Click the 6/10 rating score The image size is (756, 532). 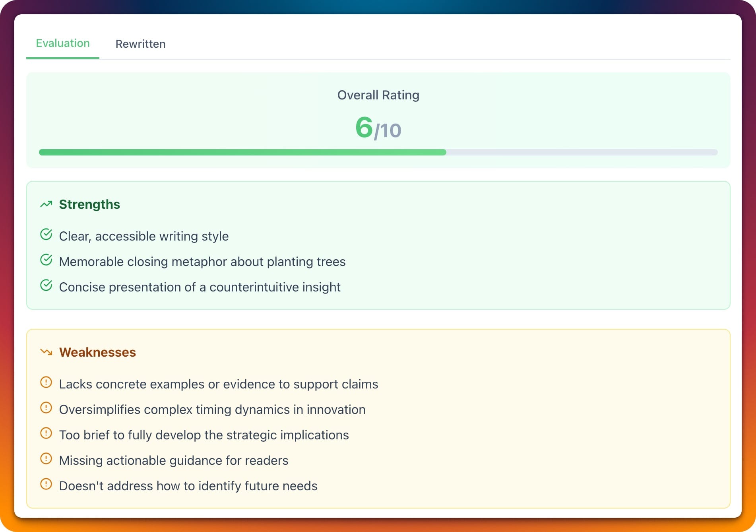point(378,128)
